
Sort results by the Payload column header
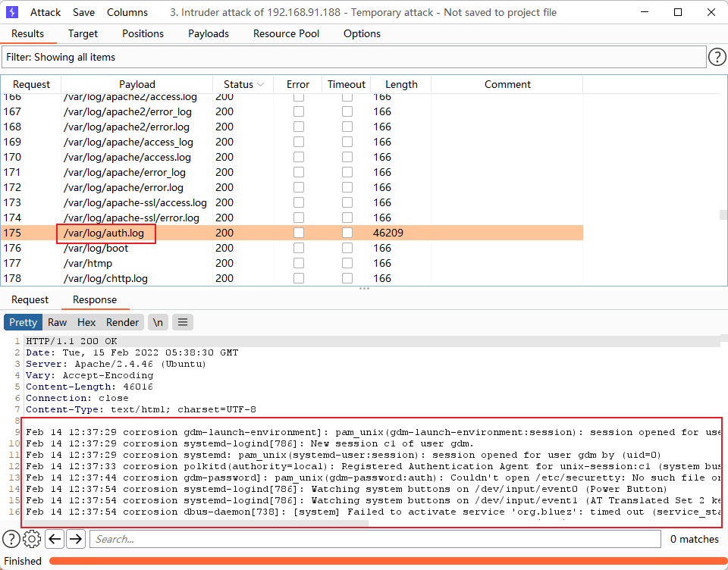click(137, 84)
